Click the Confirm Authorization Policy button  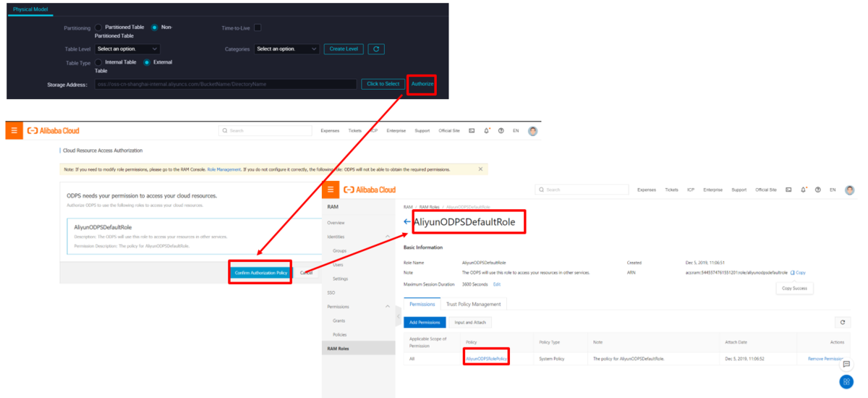[x=261, y=272]
